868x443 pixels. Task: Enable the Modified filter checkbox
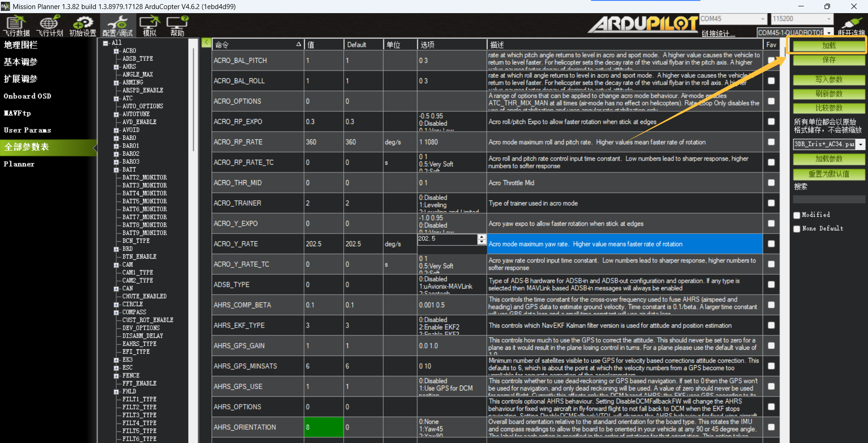(x=797, y=215)
